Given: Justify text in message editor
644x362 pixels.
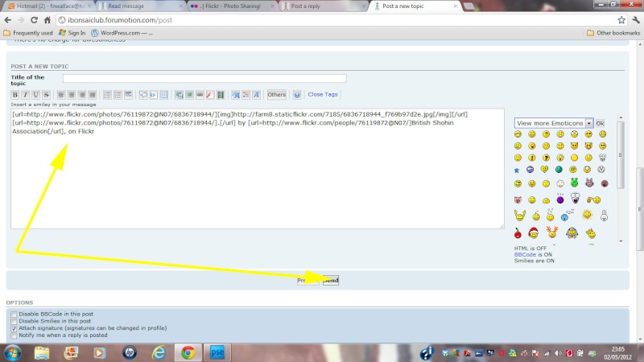Looking at the screenshot, I should (92, 95).
